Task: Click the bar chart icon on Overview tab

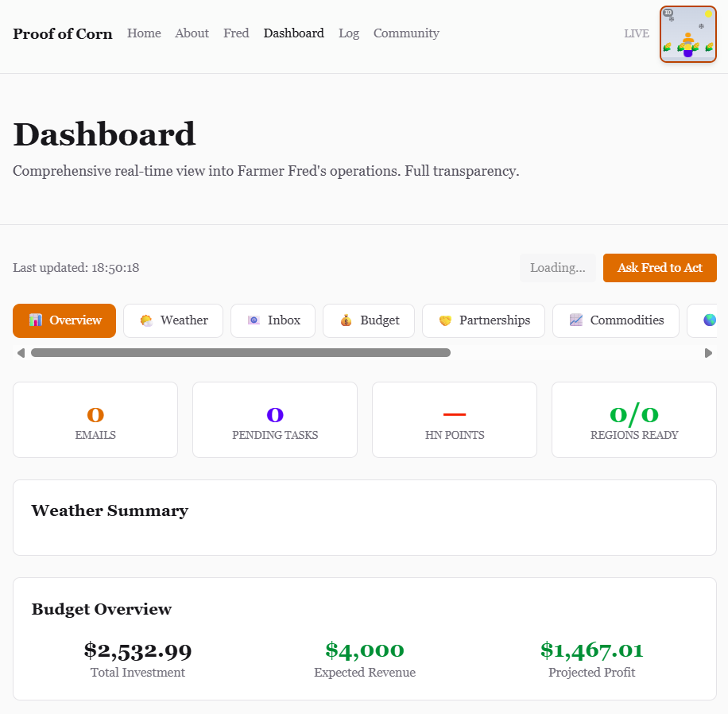Action: [35, 320]
